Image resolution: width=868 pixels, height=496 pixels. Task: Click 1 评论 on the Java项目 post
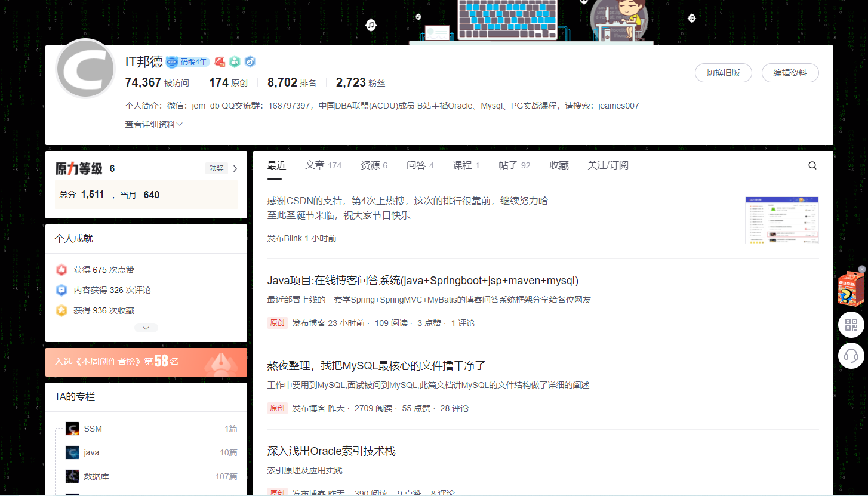463,323
